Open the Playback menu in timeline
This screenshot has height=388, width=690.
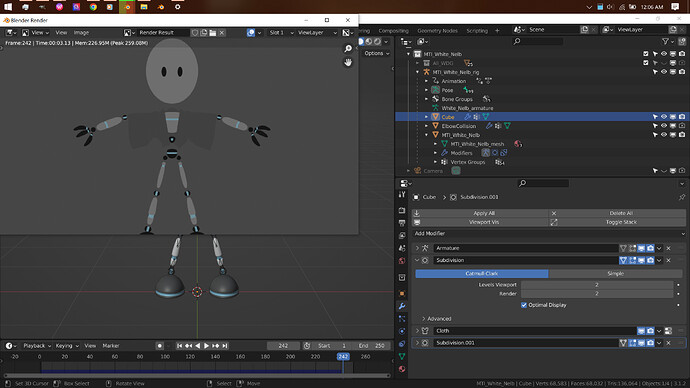tap(37, 346)
